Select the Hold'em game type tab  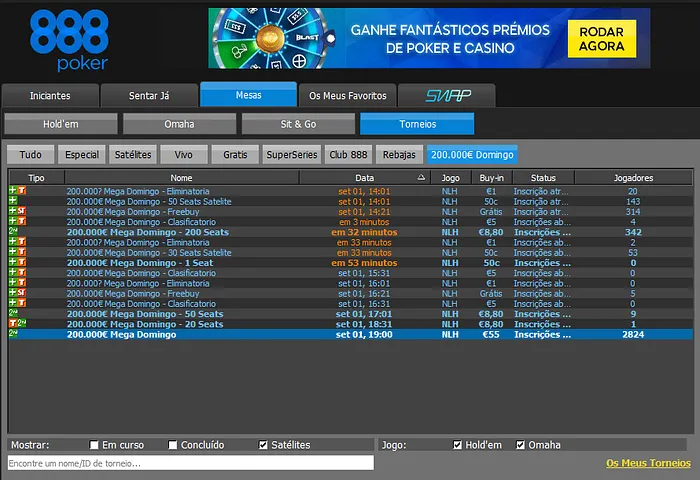(x=61, y=124)
